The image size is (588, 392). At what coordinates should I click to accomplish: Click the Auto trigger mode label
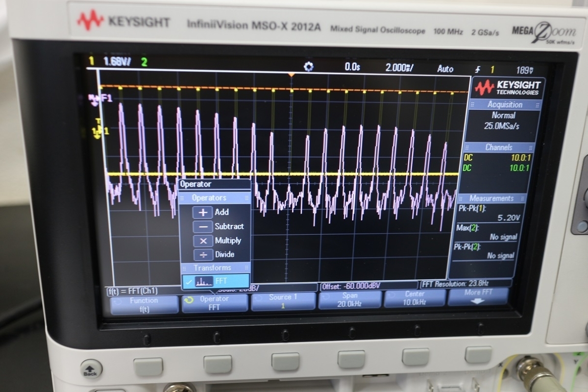(x=445, y=69)
